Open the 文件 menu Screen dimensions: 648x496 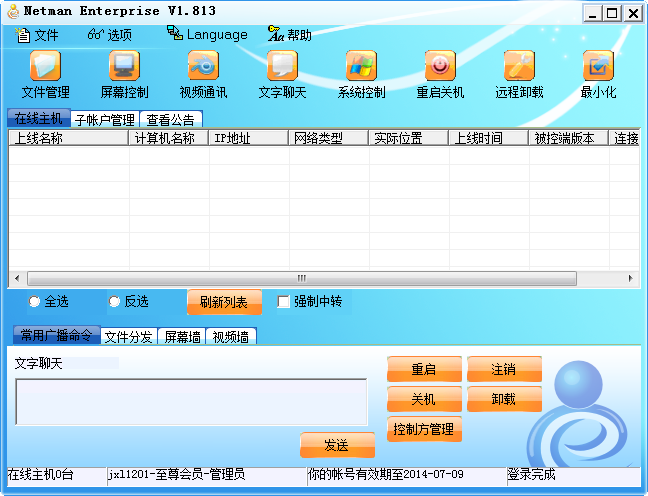pyautogui.click(x=37, y=35)
